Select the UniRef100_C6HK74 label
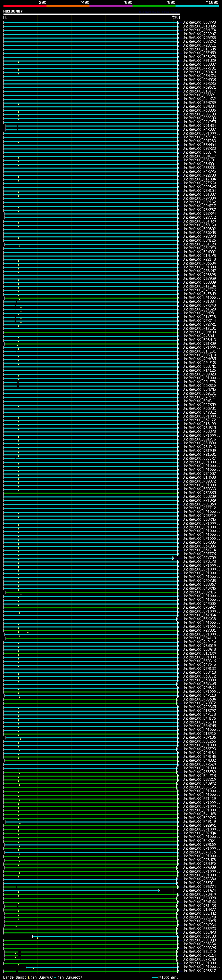The width and height of the screenshot is (222, 980). click(x=199, y=76)
